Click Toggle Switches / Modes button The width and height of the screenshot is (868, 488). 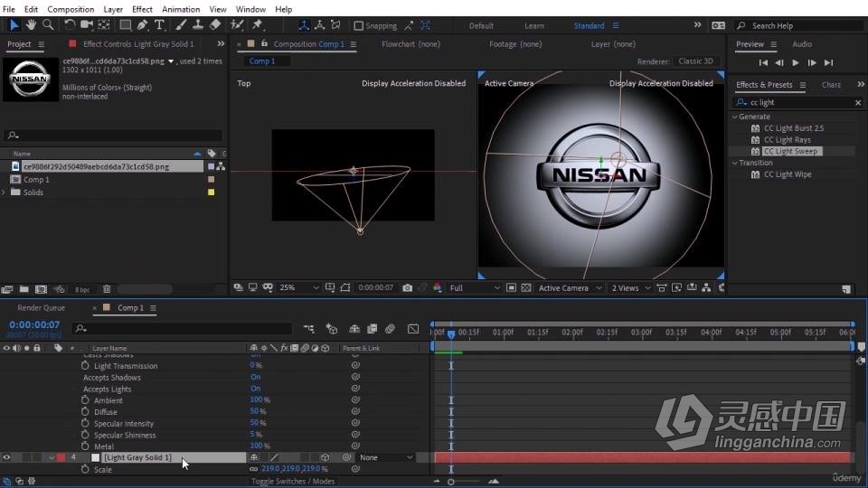coord(293,482)
